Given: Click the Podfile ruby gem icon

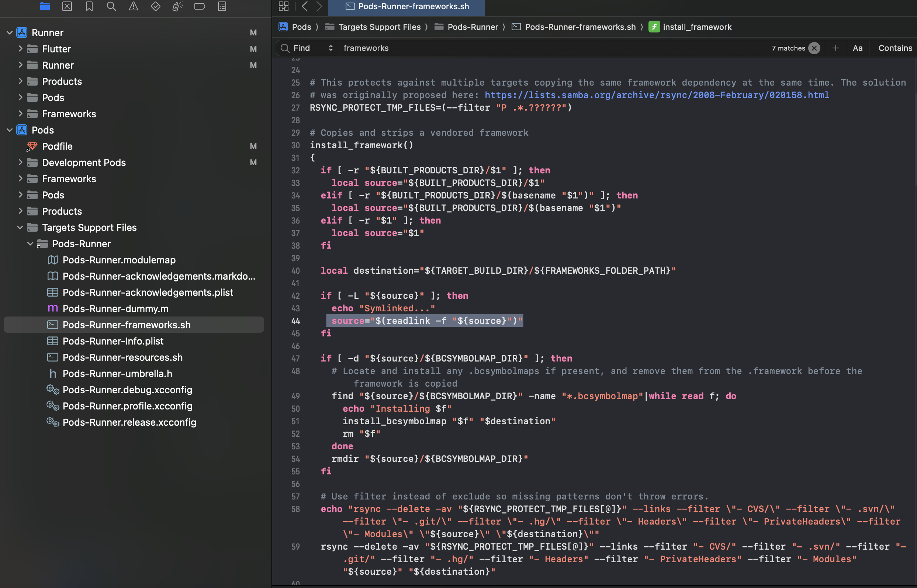Looking at the screenshot, I should (32, 146).
